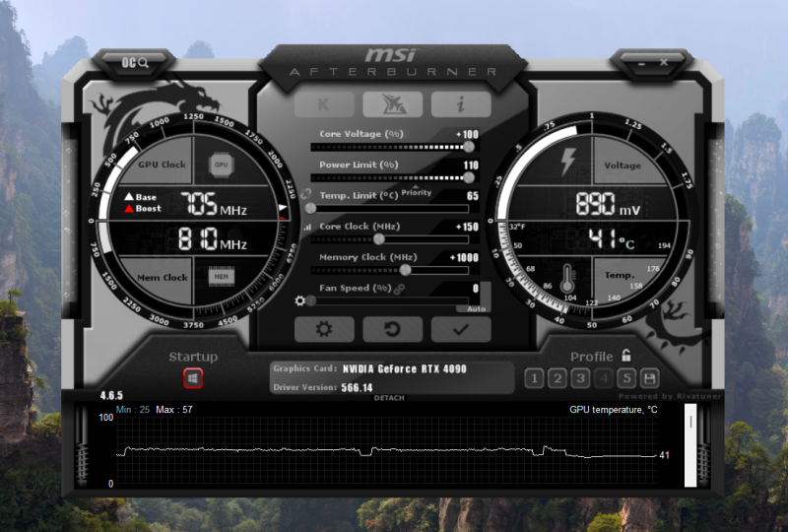Toggle the fan Auto button
This screenshot has width=788, height=532.
[x=476, y=308]
